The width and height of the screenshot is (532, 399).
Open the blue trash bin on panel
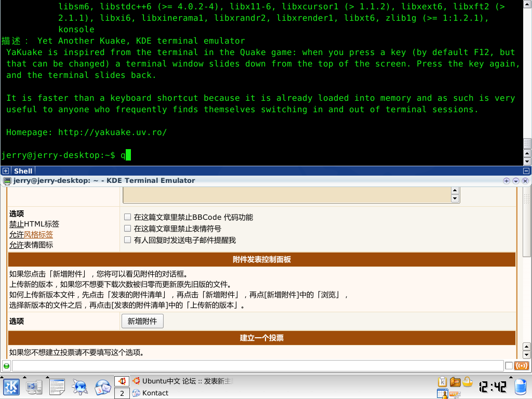[x=520, y=387]
